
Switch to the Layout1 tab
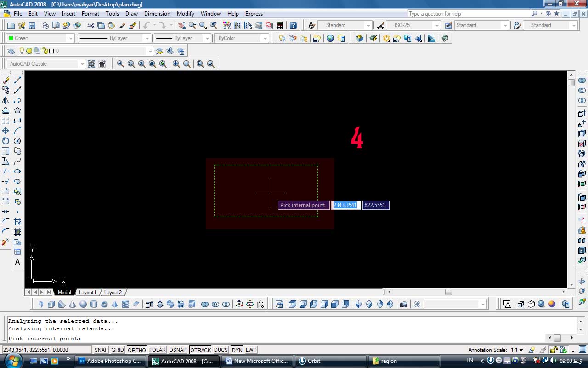[x=88, y=293]
